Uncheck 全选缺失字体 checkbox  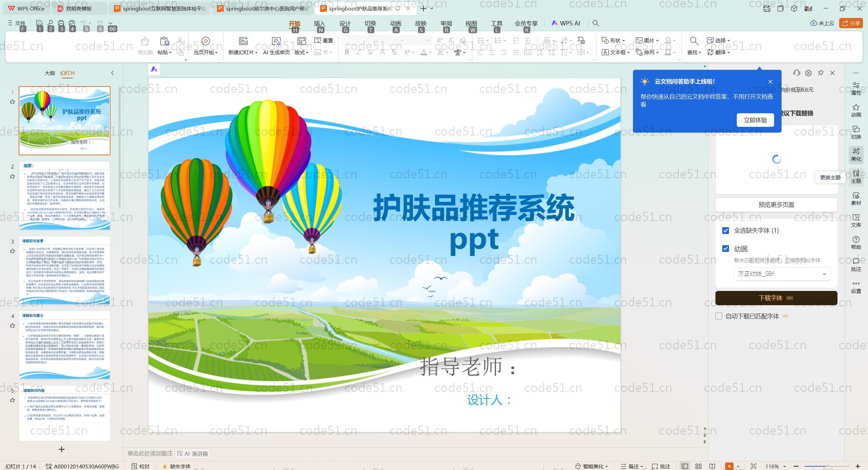click(x=726, y=231)
